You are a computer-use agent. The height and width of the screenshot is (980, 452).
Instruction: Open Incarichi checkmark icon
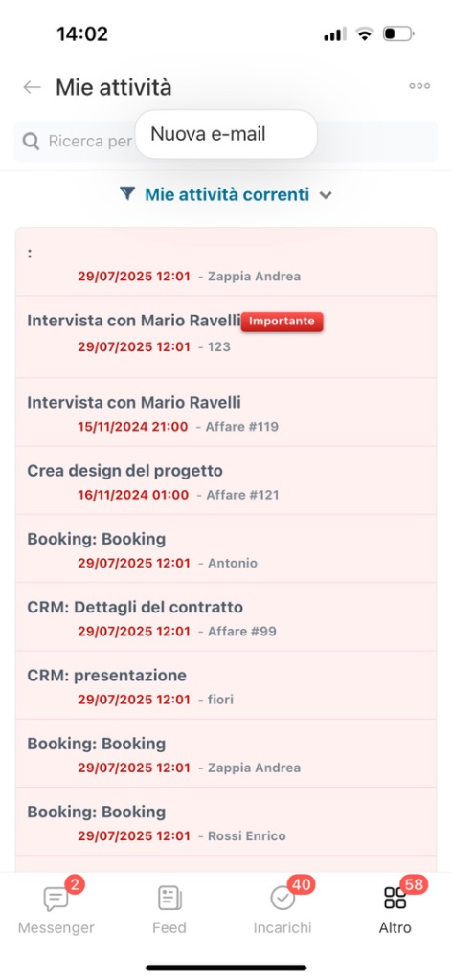coord(282,898)
